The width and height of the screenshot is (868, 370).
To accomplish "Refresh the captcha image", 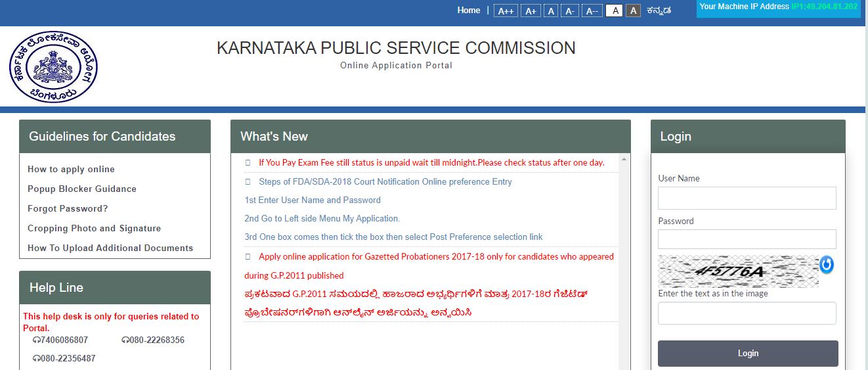I will click(827, 265).
